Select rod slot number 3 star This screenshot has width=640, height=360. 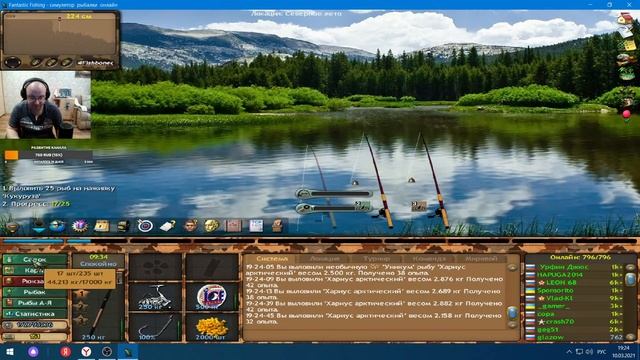81,319
